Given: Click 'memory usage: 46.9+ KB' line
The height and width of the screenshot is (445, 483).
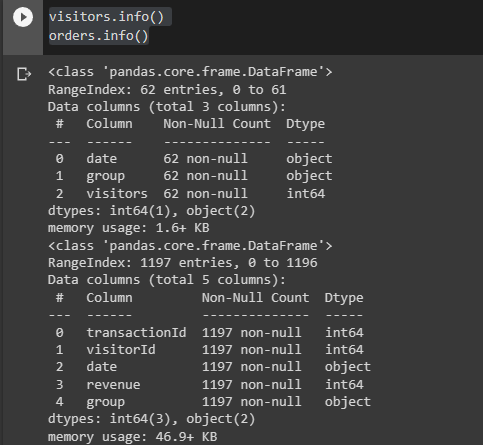Looking at the screenshot, I should coord(133,437).
